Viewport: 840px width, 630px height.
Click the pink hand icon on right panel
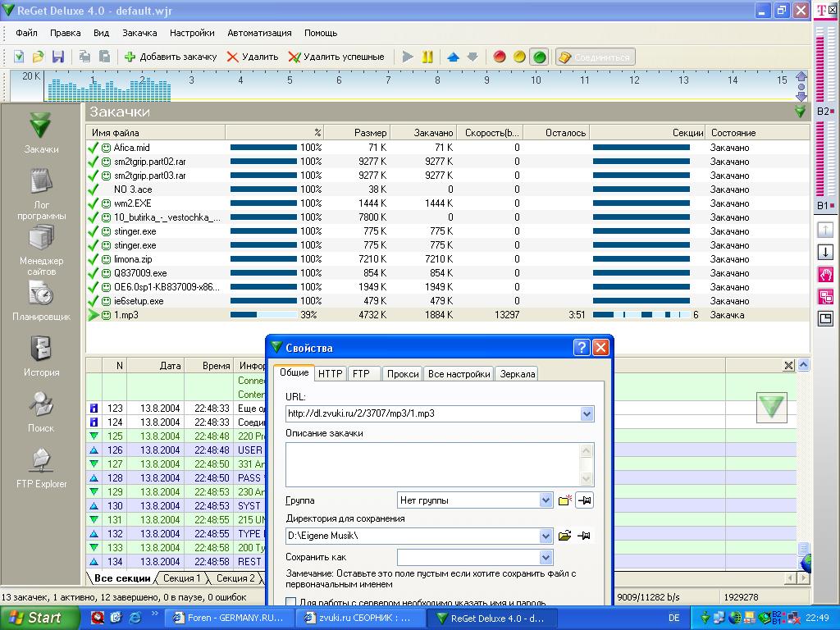(825, 275)
